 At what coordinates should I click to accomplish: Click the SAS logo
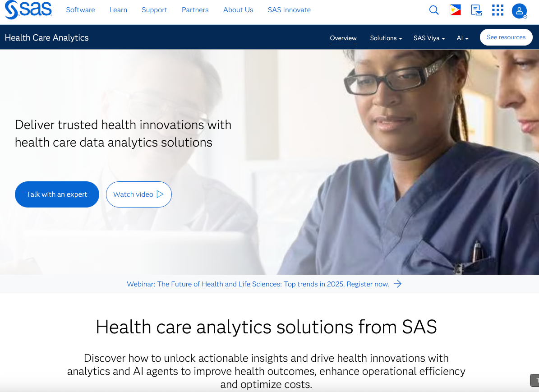tap(28, 9)
